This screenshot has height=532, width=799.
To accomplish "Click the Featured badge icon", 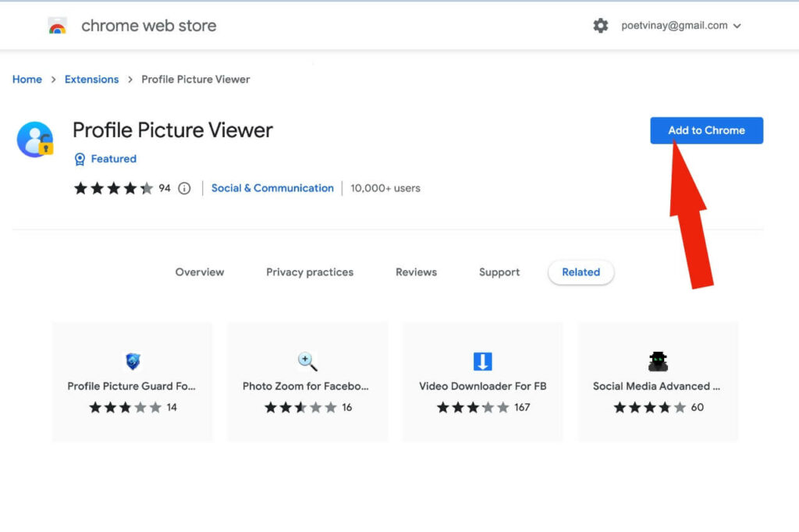I will pos(80,159).
